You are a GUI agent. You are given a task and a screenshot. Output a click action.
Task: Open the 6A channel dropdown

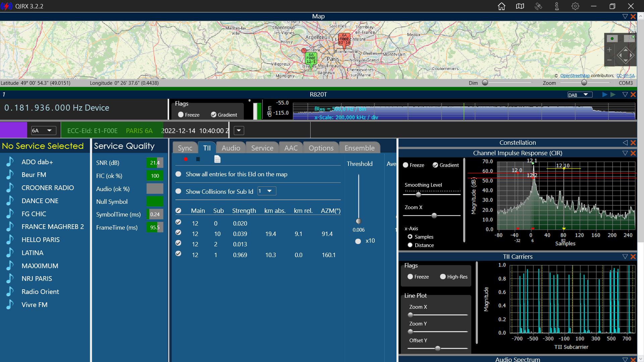tap(43, 131)
